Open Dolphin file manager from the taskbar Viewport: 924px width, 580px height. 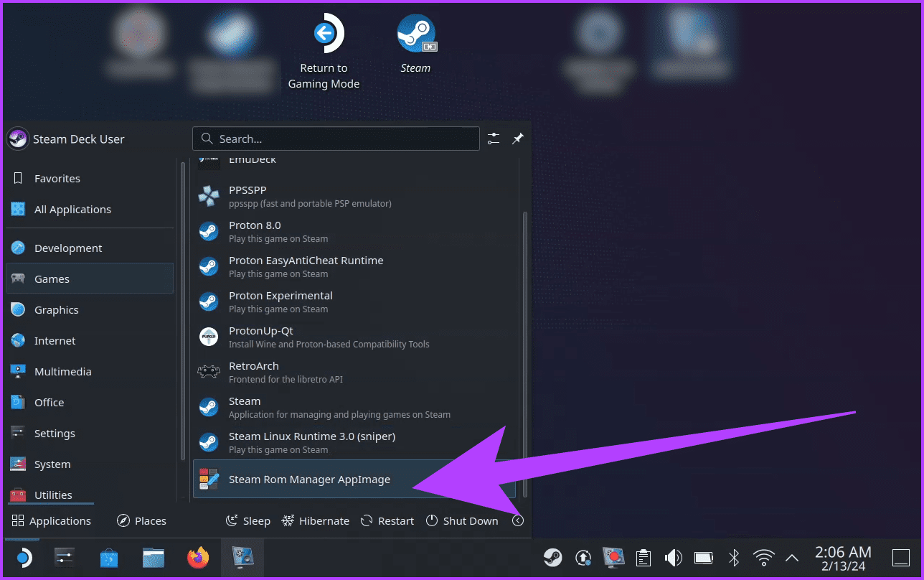153,557
